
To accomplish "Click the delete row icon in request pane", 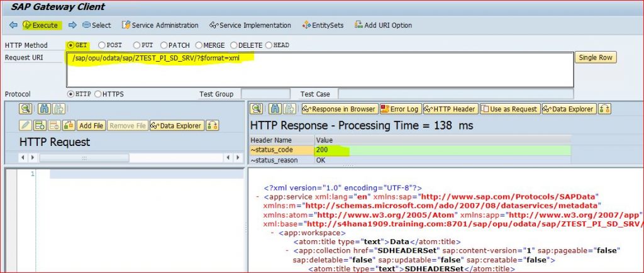I will click(54, 126).
